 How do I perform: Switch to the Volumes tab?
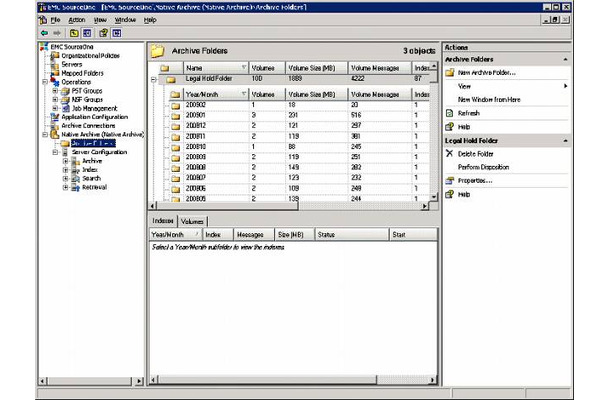click(x=192, y=221)
